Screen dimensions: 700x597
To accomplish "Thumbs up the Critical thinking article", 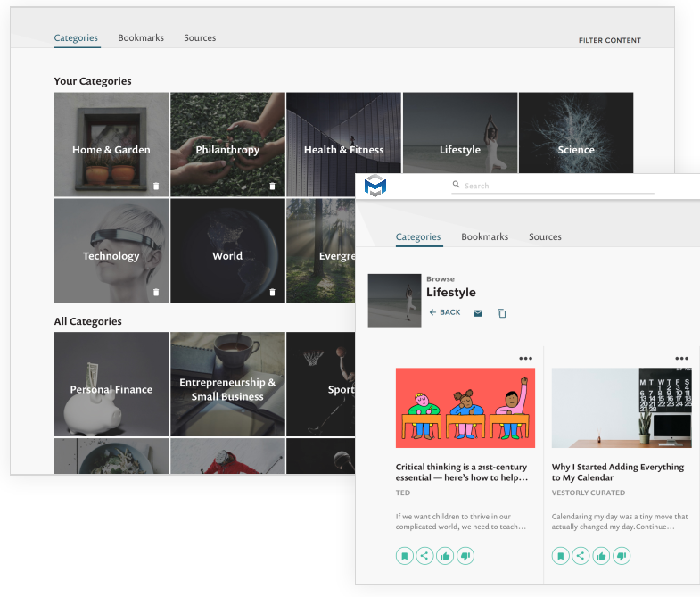I will tap(445, 556).
